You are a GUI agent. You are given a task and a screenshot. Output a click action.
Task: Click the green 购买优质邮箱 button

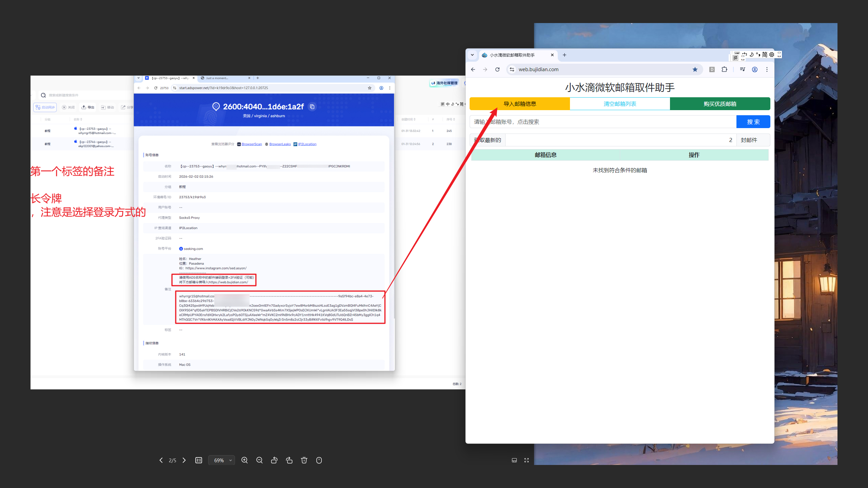(x=720, y=104)
